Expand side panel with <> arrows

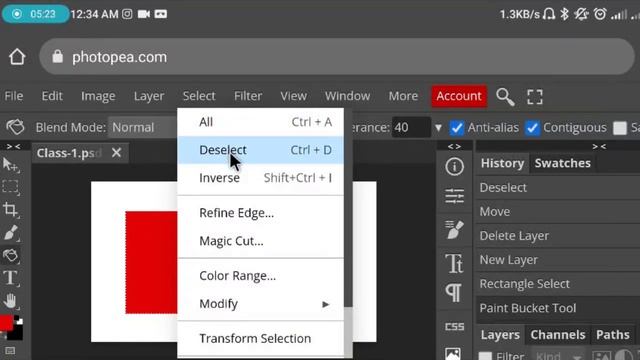(x=454, y=146)
